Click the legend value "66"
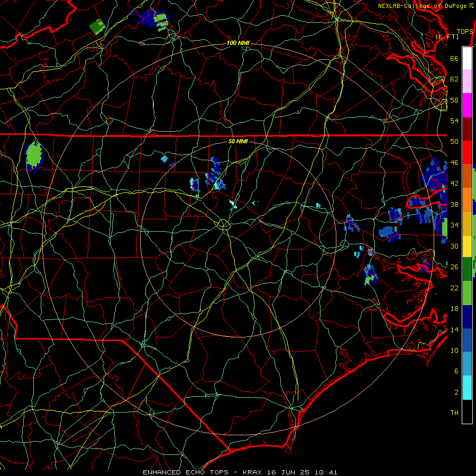 [454, 58]
